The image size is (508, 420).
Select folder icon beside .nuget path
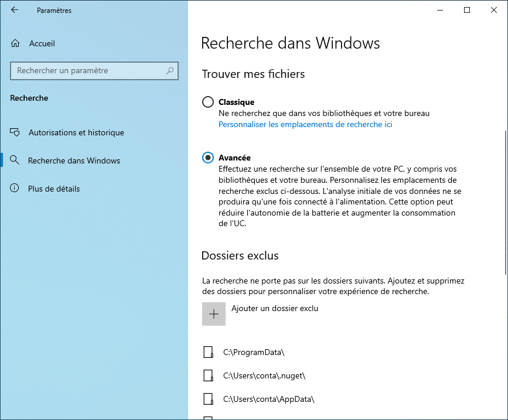[208, 375]
